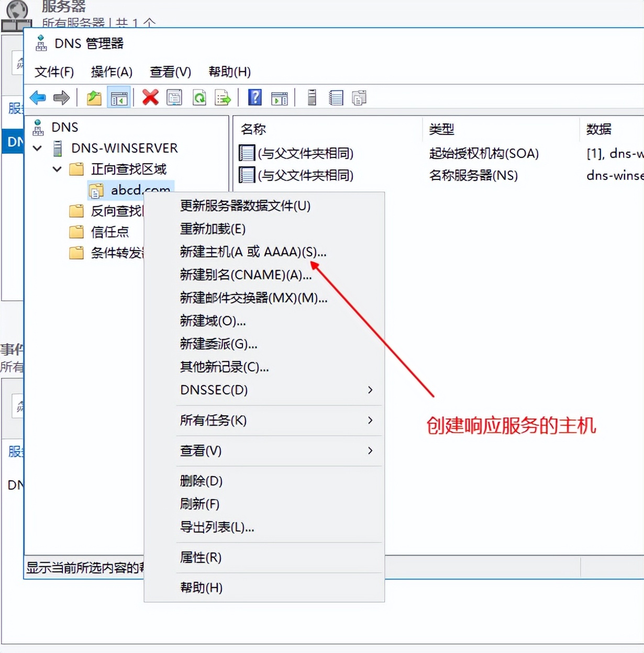Screen dimensions: 644x653
Task: Click the Export List toolbar icon
Action: pos(223,97)
